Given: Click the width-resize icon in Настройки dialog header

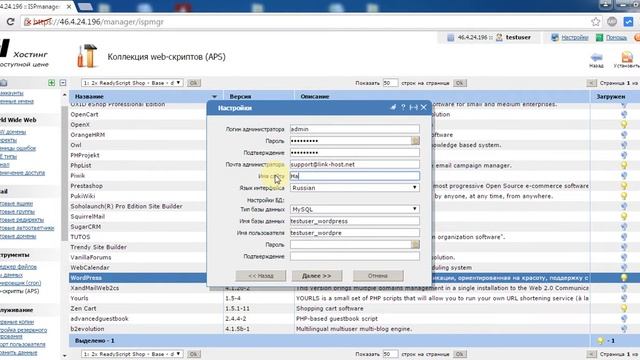Looking at the screenshot, I should coord(413,107).
